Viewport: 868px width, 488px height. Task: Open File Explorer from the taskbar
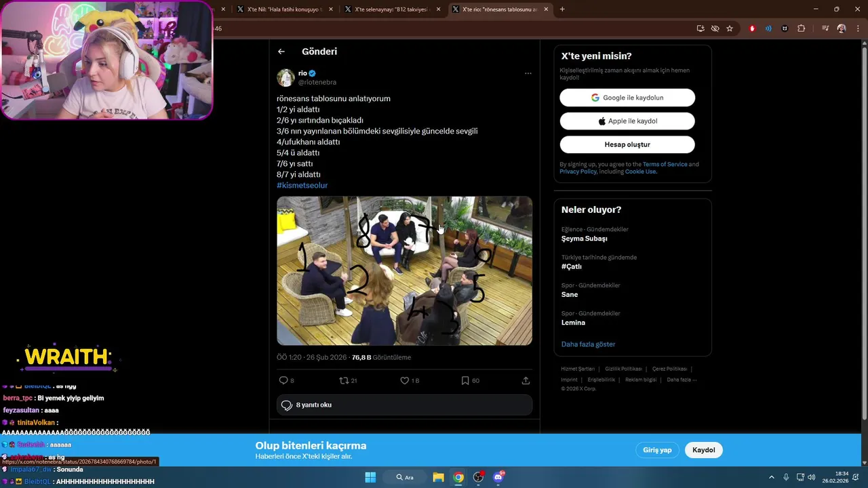pos(439,477)
